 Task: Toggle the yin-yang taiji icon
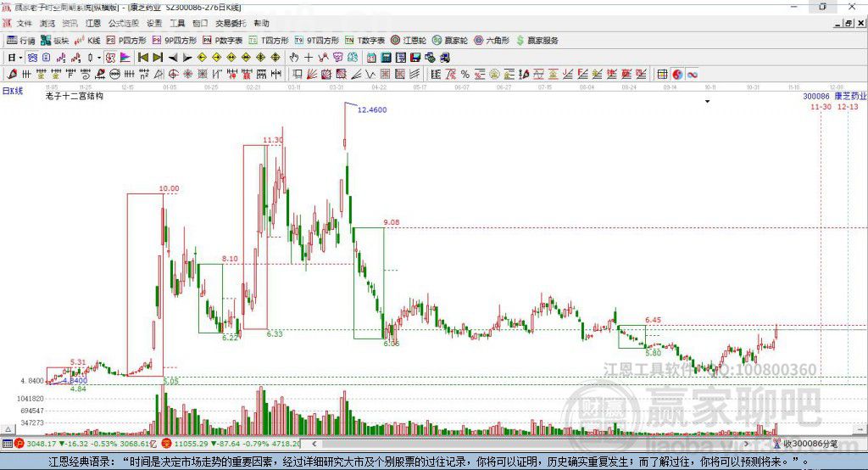coord(677,75)
